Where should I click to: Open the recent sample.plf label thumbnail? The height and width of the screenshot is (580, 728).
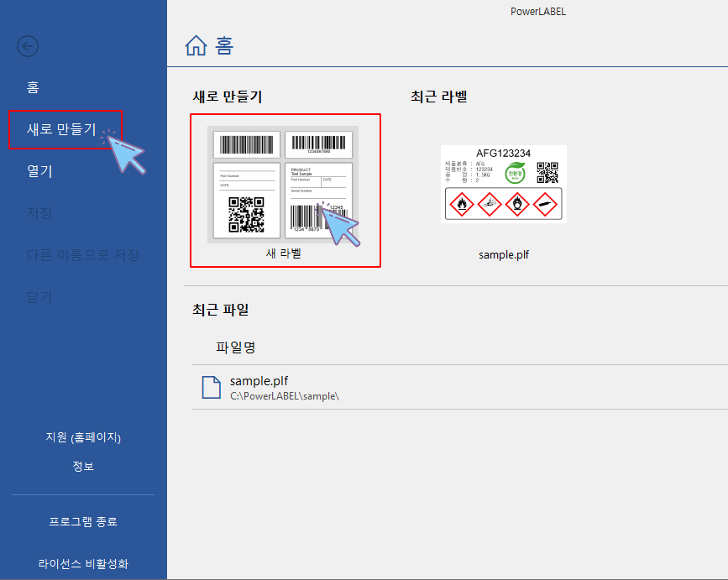point(504,184)
